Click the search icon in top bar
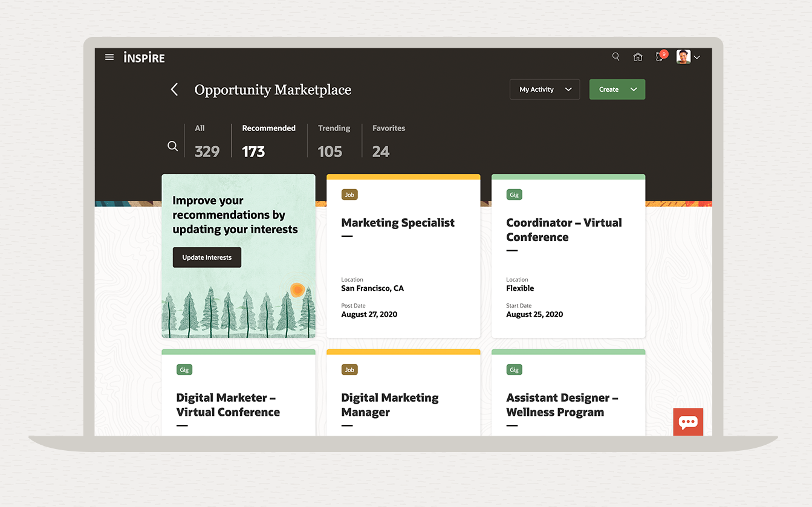The image size is (812, 507). pyautogui.click(x=615, y=57)
